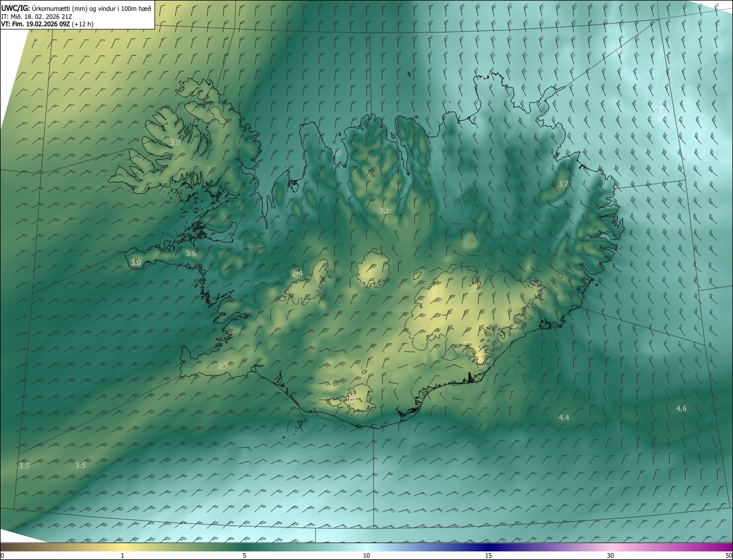Click the colour scale tick labeled 5
Screen dimensions: 733x560
(245, 555)
